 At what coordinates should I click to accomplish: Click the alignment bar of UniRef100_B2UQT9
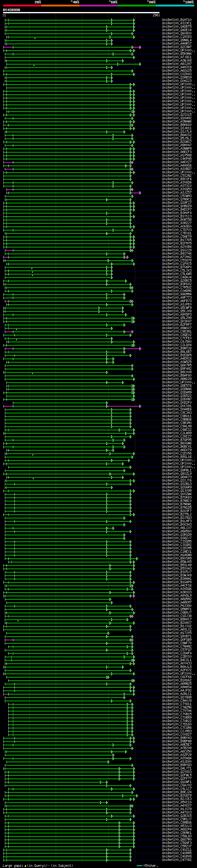[x=71, y=796]
